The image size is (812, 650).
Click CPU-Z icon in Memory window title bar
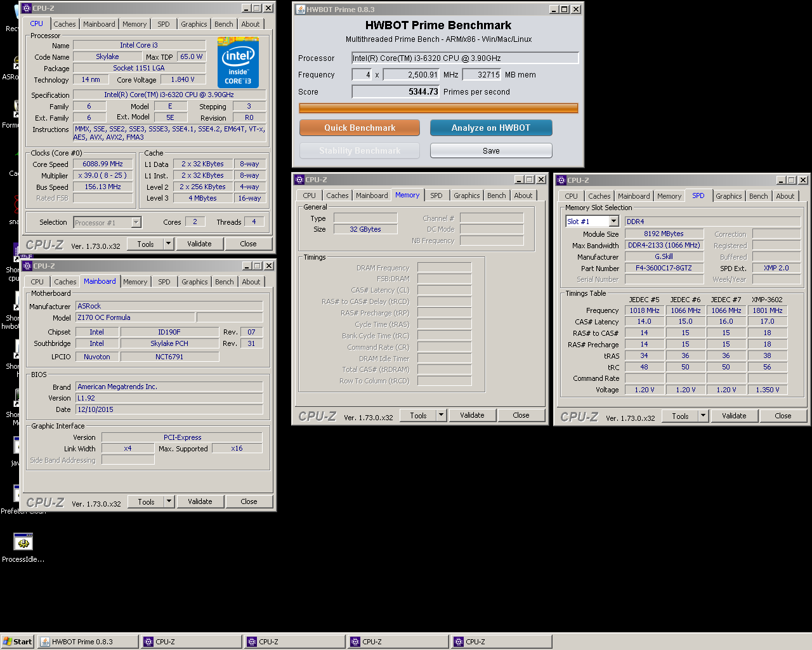click(x=299, y=180)
